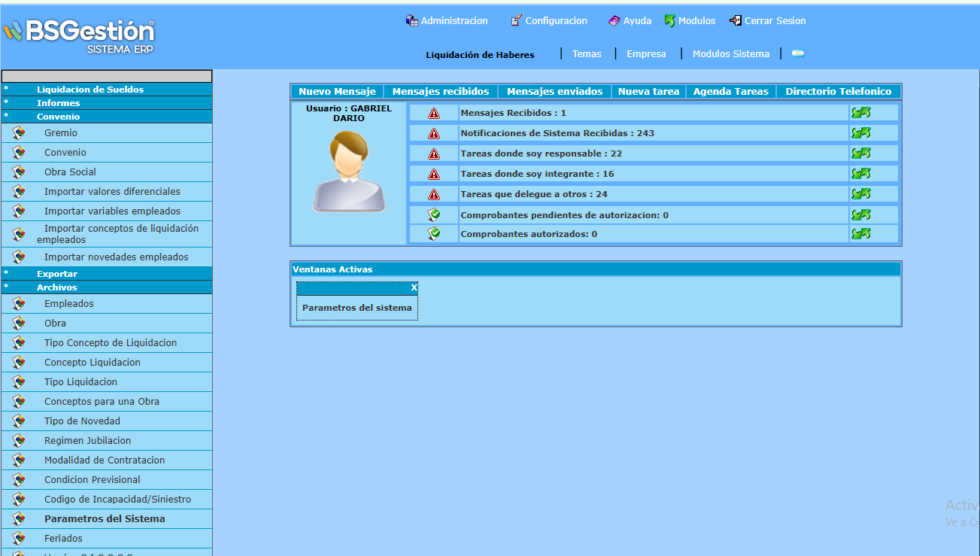Open the Parametros del sistema active window tile
Screen dimensions: 980x556
click(357, 308)
